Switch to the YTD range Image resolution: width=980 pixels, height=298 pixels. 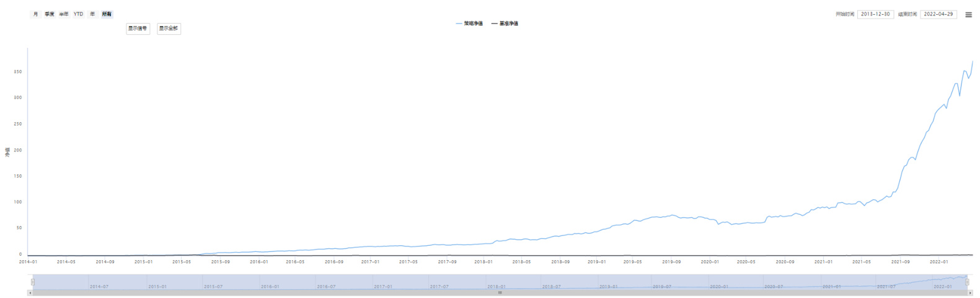click(x=78, y=14)
